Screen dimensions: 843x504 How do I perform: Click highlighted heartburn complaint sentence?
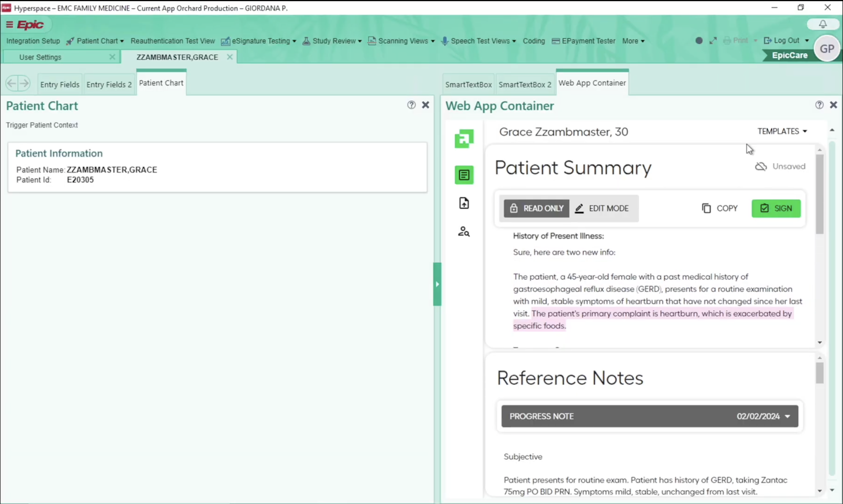(652, 320)
